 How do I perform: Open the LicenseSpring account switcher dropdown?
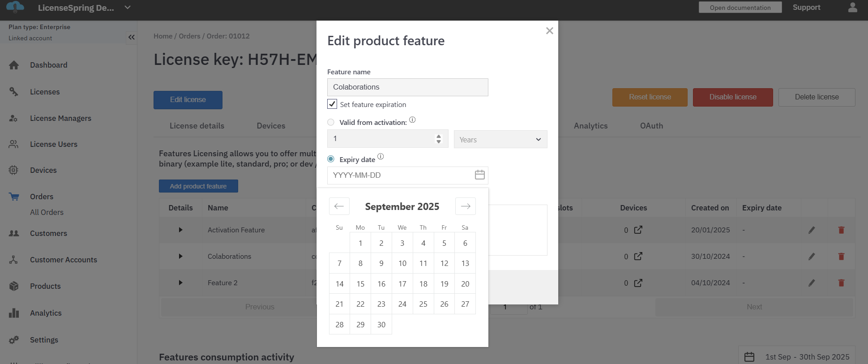[128, 8]
